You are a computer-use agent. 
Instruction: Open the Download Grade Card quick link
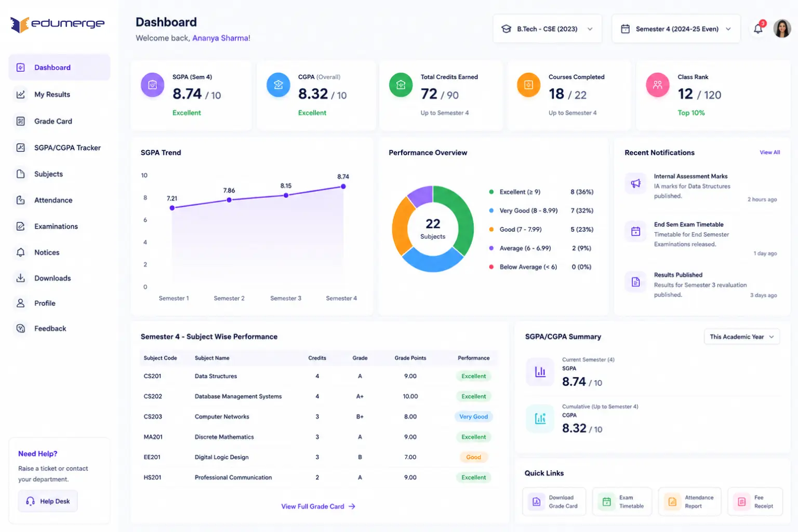pyautogui.click(x=554, y=501)
